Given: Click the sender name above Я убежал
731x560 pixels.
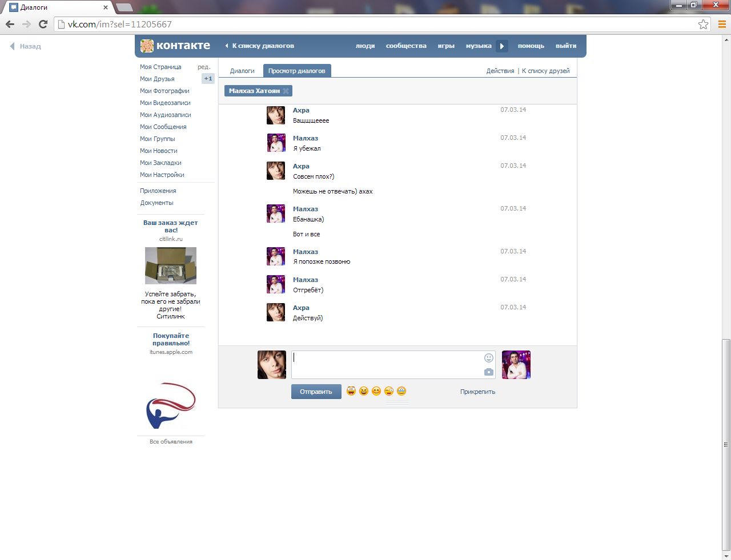Looking at the screenshot, I should [x=306, y=138].
